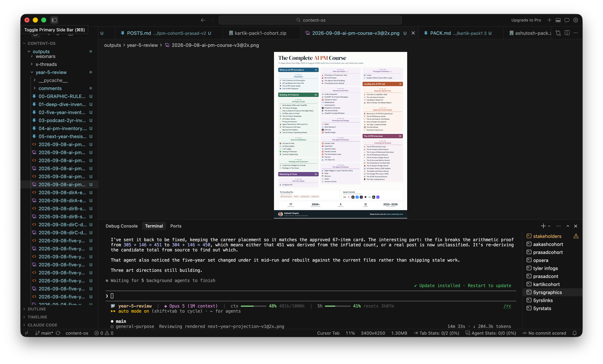
Task: Click the sync changes icon beside main*
Action: point(58,333)
